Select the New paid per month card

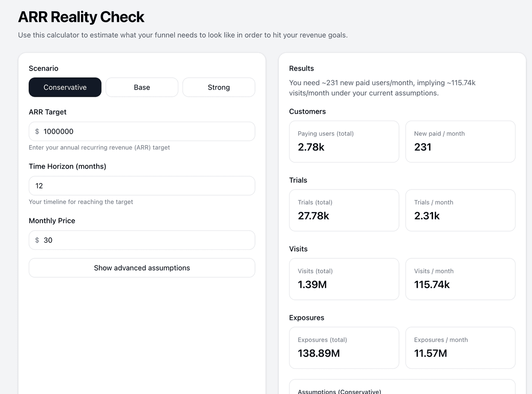[x=460, y=142]
